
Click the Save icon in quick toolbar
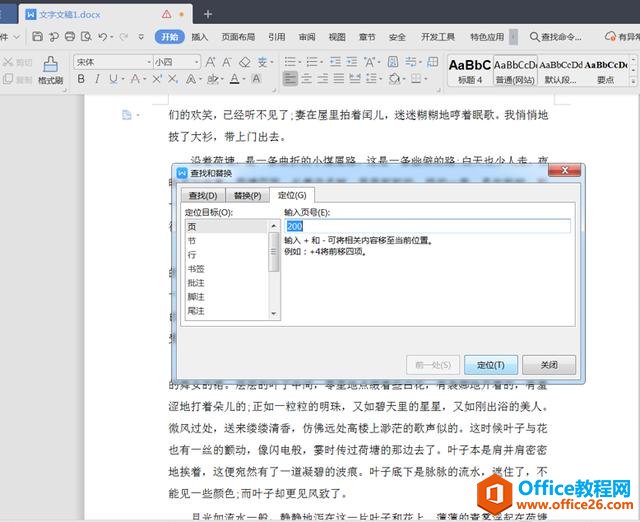click(38, 37)
